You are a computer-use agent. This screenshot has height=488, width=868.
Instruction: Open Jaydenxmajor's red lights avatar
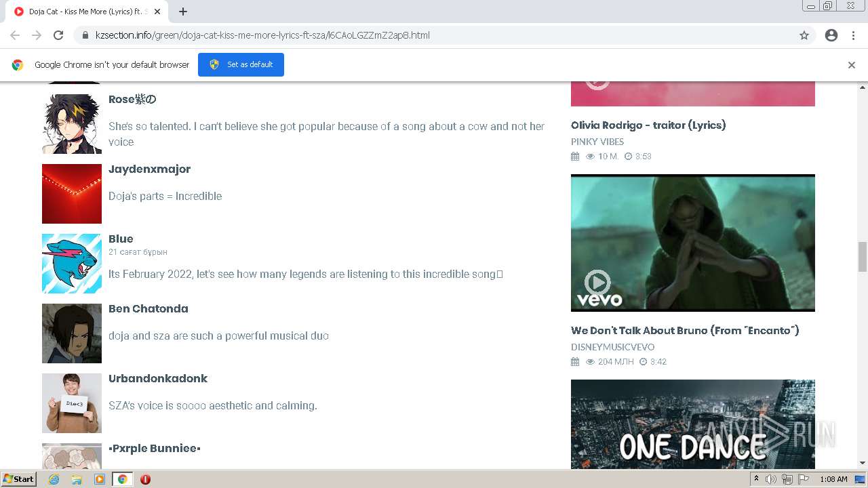[x=72, y=194]
